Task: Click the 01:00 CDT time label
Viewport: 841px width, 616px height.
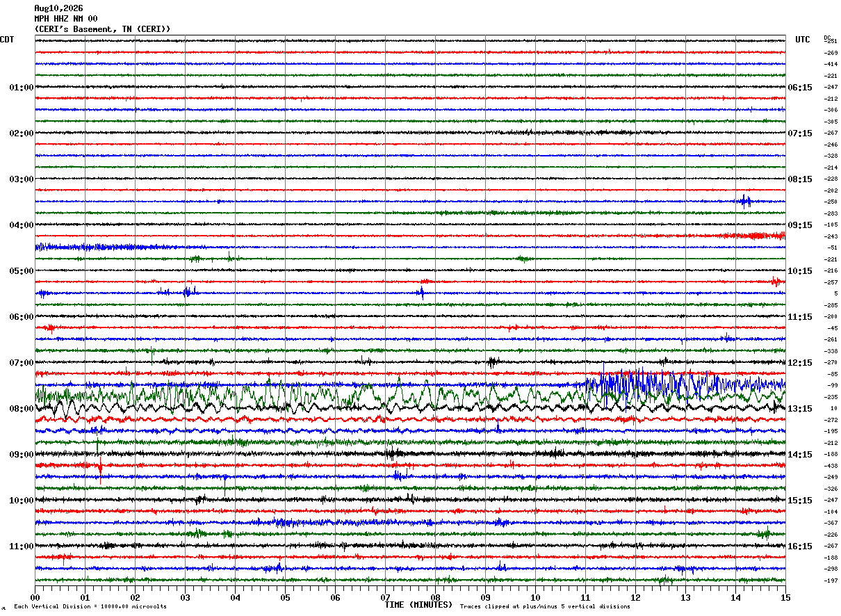Action: (x=21, y=88)
